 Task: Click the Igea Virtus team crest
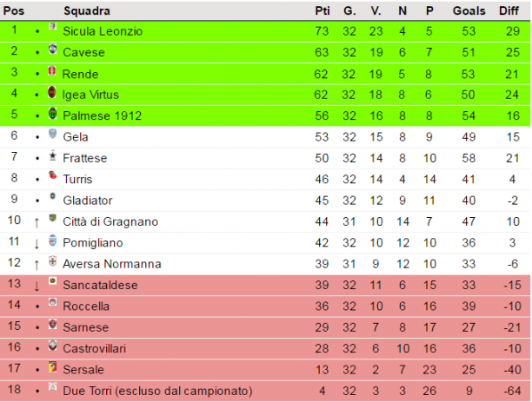[x=52, y=92]
